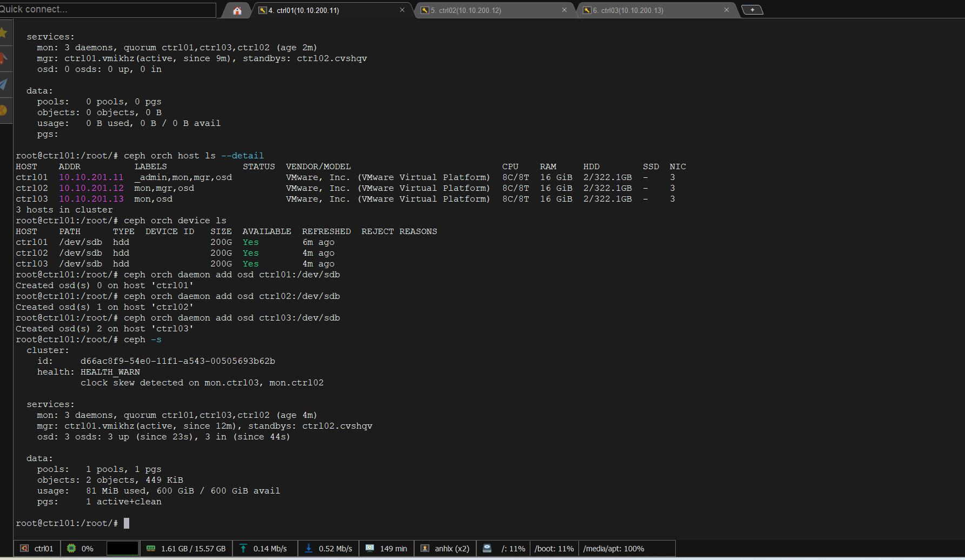
Task: Click the IP address 10.10.201.11 in terminal
Action: tap(91, 177)
